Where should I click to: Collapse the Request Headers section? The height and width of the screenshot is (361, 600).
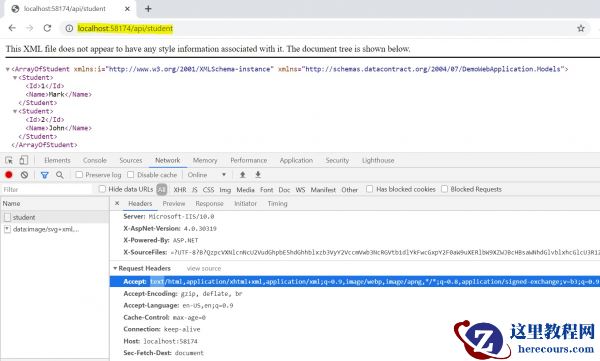[115, 268]
